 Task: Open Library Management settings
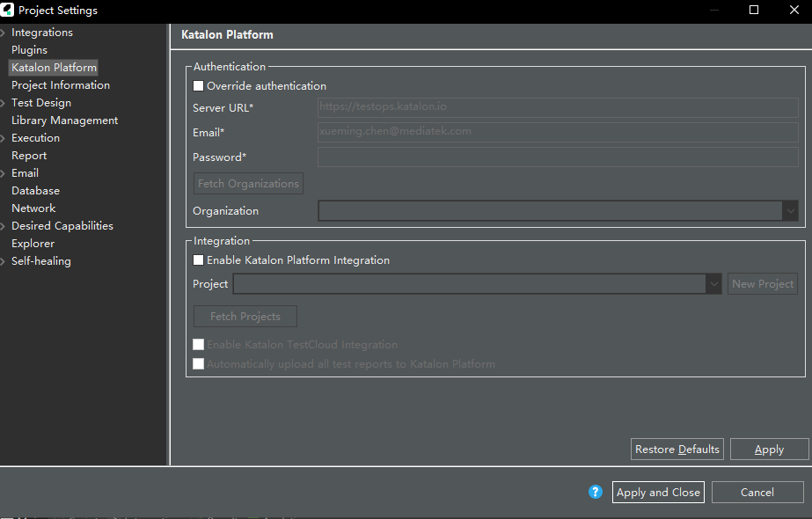[x=65, y=121]
